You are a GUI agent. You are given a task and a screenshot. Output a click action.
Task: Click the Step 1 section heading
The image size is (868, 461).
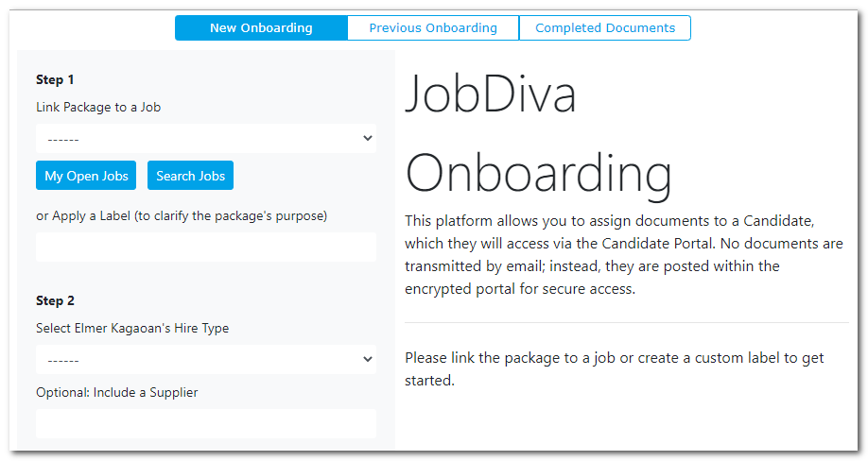[55, 79]
